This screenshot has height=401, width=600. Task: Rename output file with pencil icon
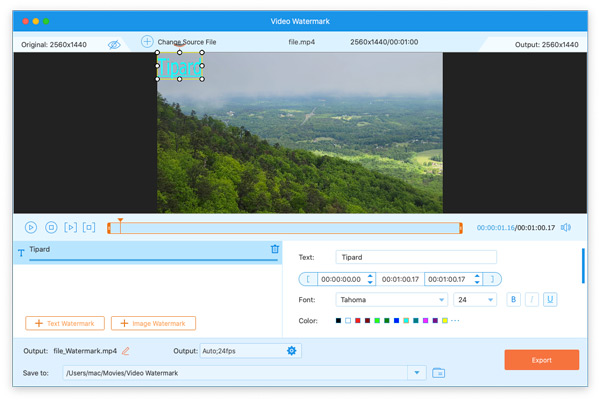(x=126, y=351)
